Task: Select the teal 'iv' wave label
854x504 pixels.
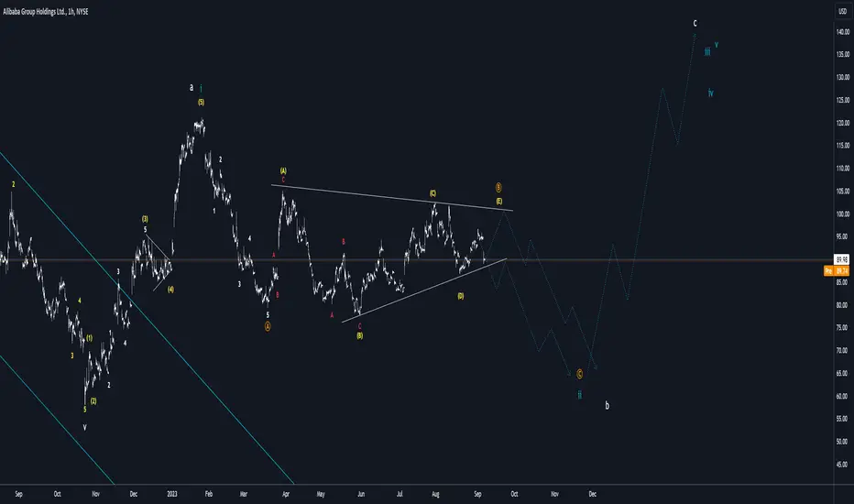Action: pyautogui.click(x=710, y=93)
